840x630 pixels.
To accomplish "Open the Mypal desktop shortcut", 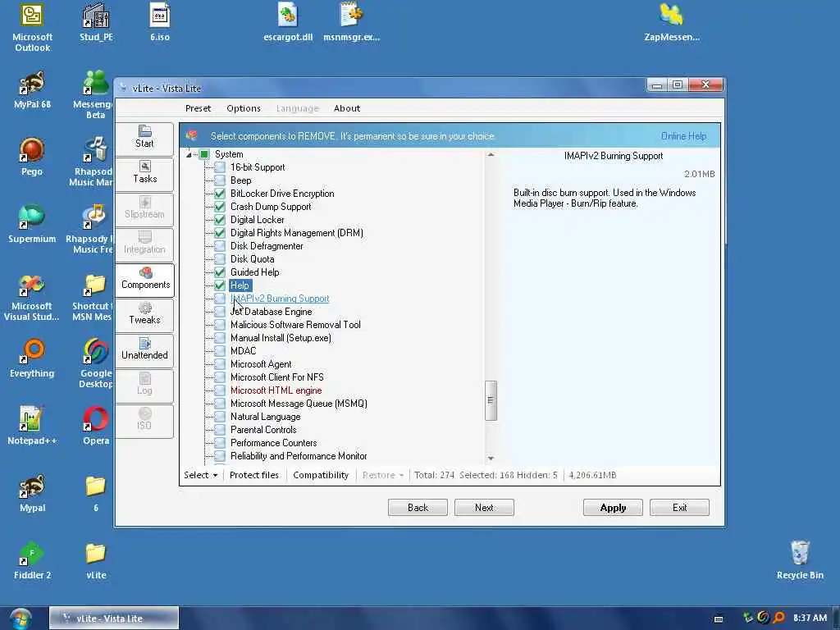I will [32, 493].
